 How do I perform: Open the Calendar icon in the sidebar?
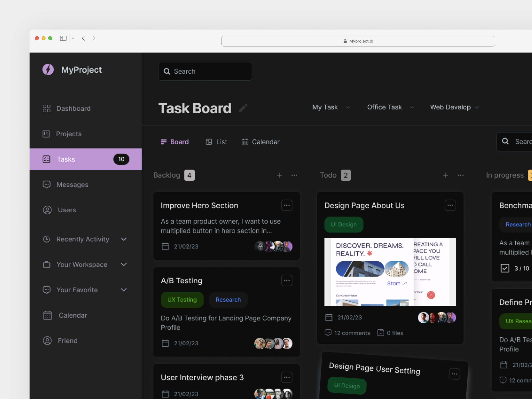point(47,315)
